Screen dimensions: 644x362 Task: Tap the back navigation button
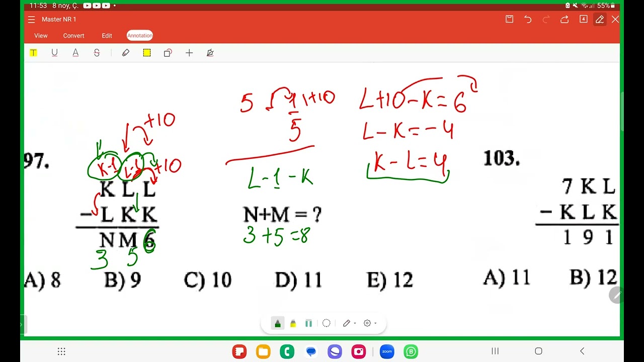[x=582, y=351]
